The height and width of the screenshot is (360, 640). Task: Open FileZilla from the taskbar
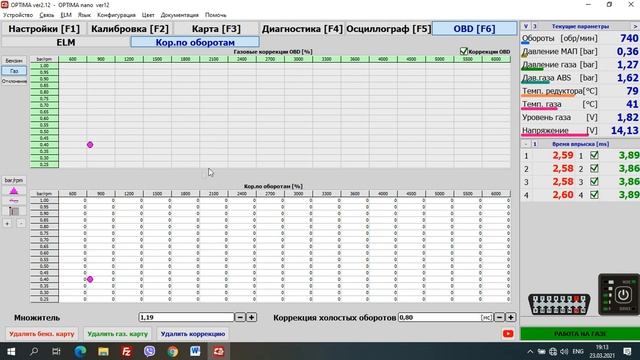pos(127,351)
